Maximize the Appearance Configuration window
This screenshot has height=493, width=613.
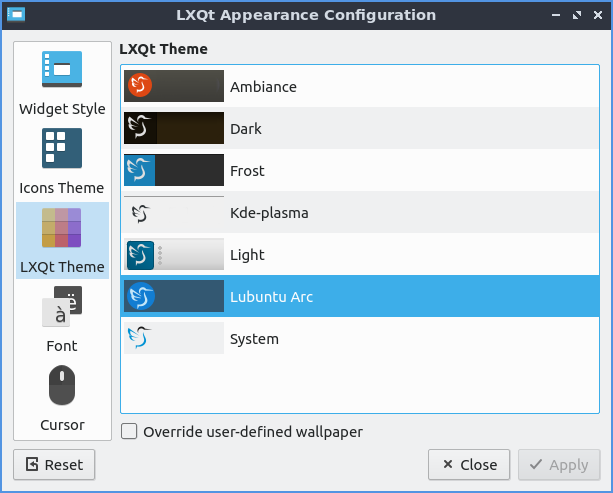click(x=577, y=16)
